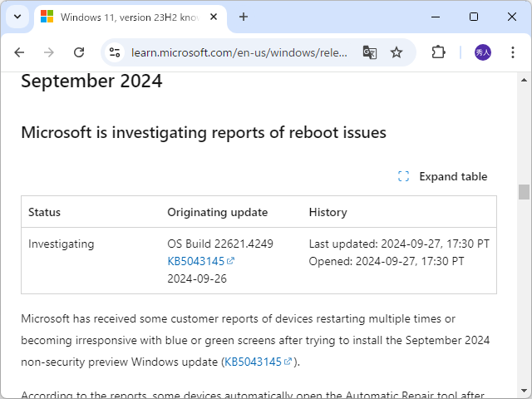Click OS Build 22621.4249 text
Image resolution: width=532 pixels, height=399 pixels.
[220, 244]
